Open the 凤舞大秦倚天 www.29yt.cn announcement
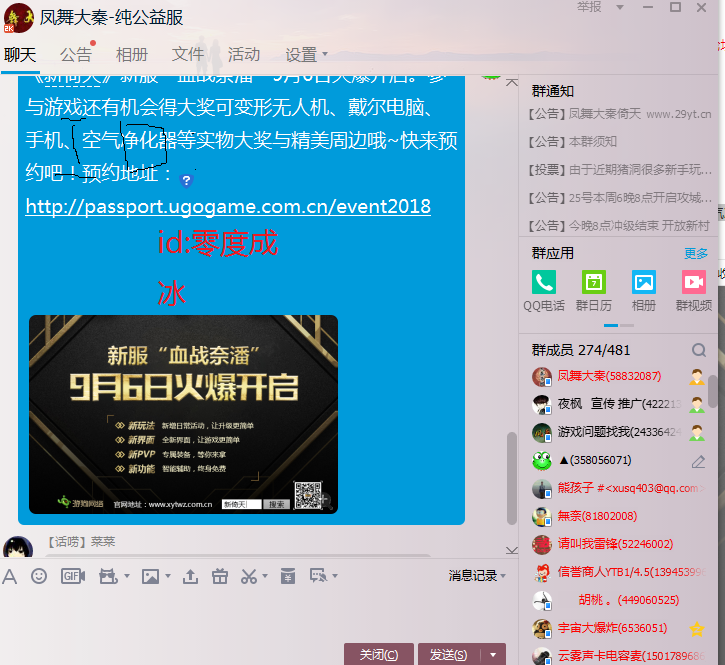The image size is (725, 665). coord(620,114)
